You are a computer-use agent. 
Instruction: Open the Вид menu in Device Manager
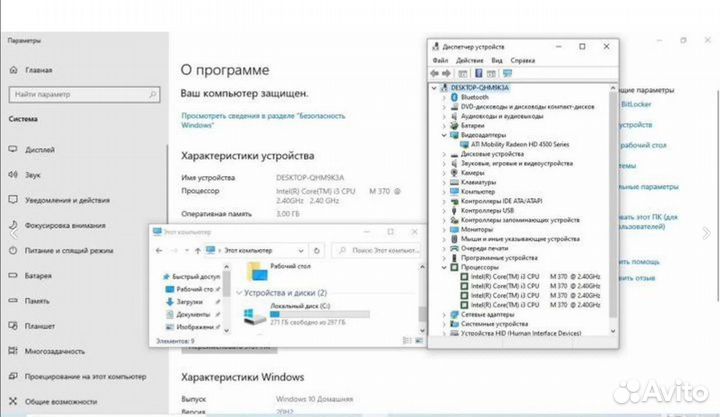[497, 60]
